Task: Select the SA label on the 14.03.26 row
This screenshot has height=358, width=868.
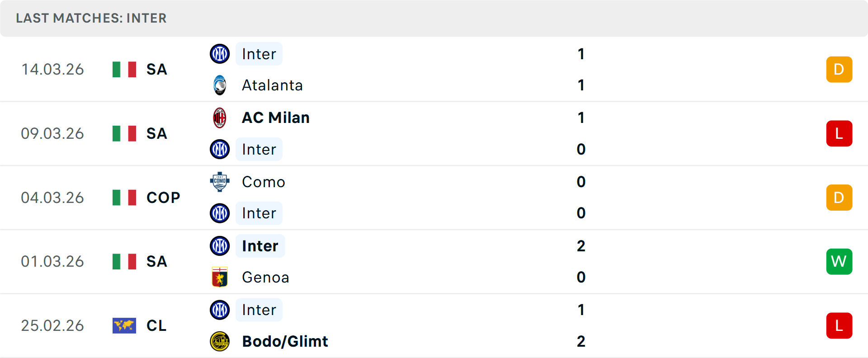Action: pyautogui.click(x=156, y=69)
